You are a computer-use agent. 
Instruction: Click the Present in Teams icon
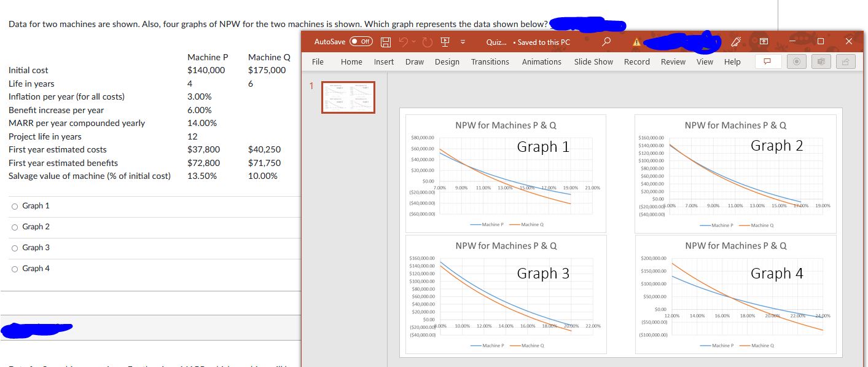pos(820,61)
